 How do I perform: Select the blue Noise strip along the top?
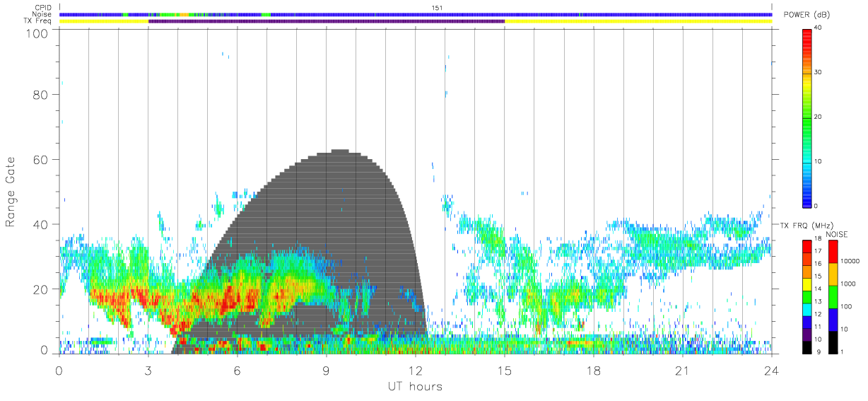pos(415,14)
